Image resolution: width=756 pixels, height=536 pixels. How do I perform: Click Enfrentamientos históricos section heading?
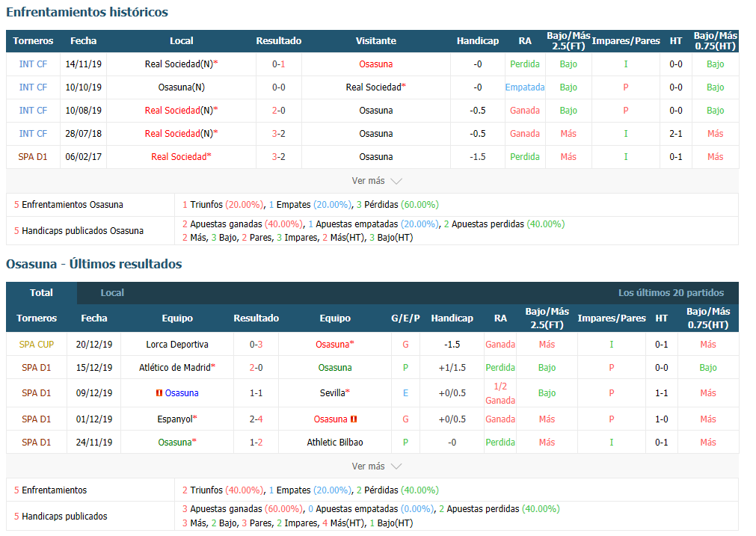(x=87, y=12)
